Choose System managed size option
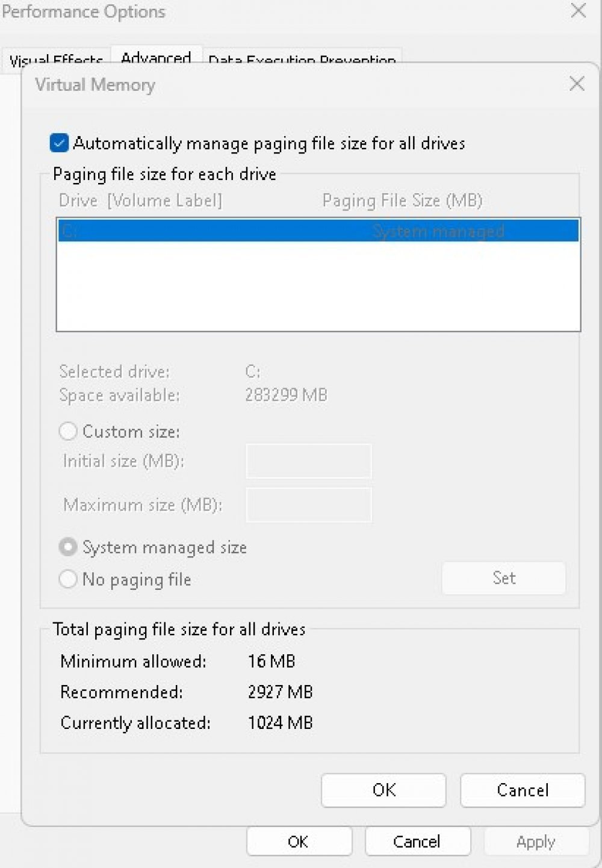This screenshot has height=868, width=602. coord(68,547)
